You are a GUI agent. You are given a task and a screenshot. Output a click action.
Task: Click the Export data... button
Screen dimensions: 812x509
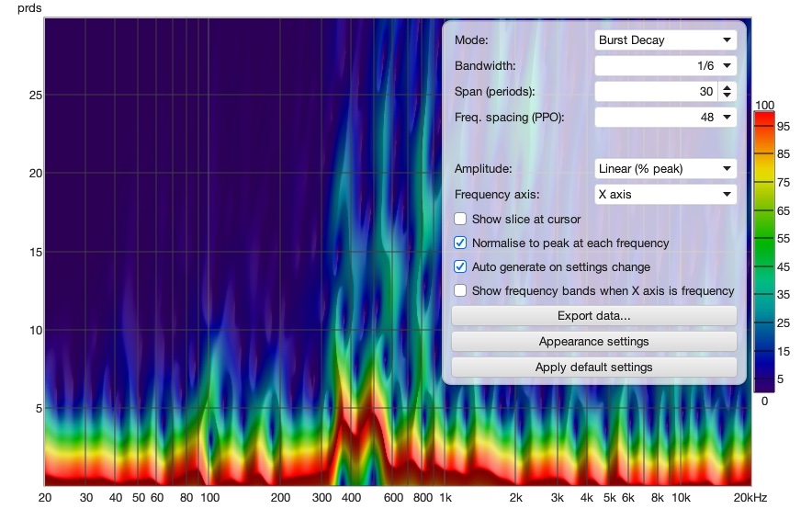click(594, 316)
